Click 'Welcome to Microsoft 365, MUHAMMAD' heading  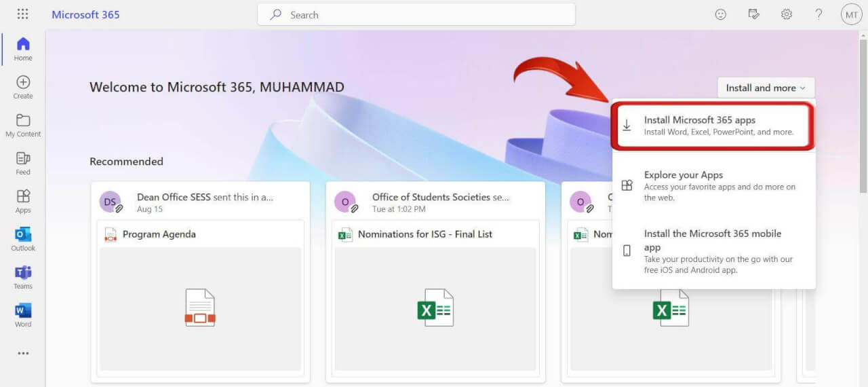(x=217, y=87)
